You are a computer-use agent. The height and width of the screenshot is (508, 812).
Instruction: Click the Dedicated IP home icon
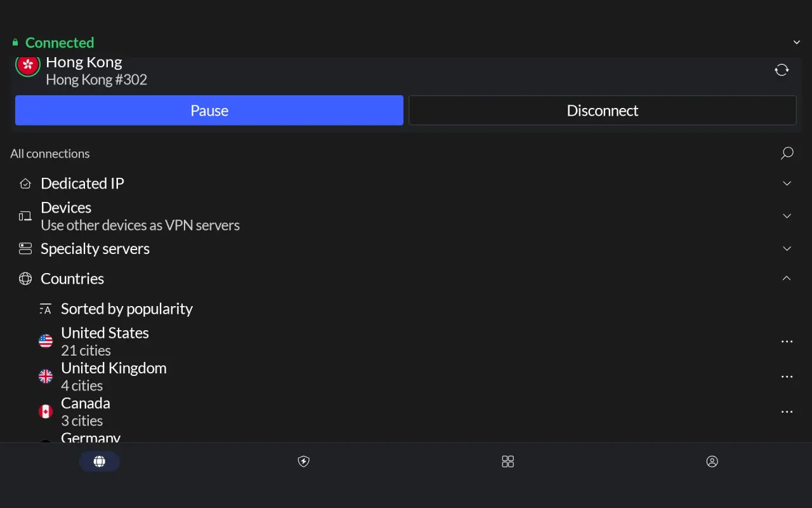25,184
